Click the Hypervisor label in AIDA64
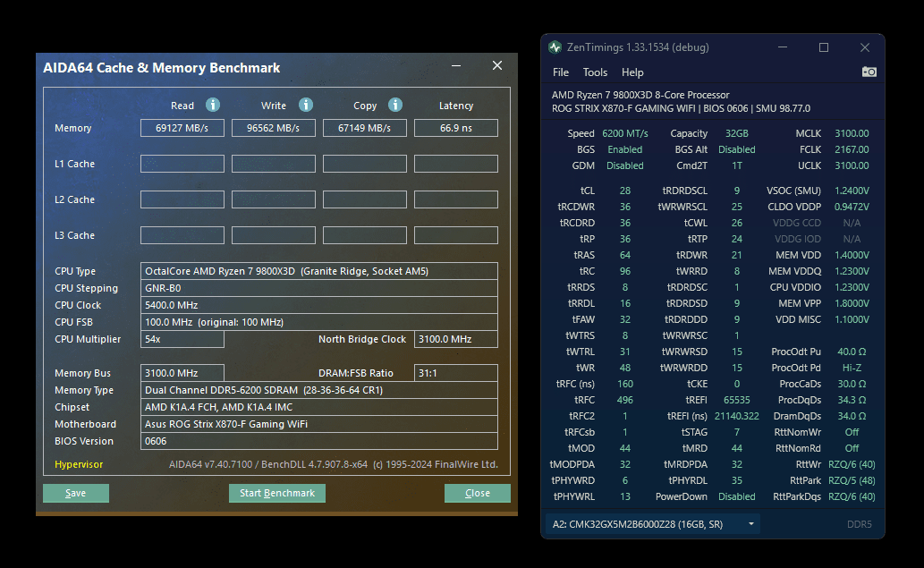Image resolution: width=924 pixels, height=568 pixels. pos(79,464)
